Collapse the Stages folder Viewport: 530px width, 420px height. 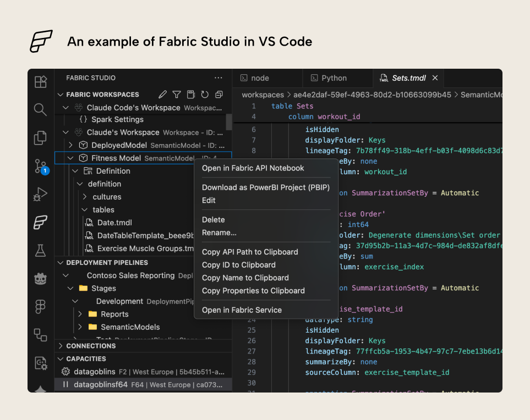coord(70,288)
